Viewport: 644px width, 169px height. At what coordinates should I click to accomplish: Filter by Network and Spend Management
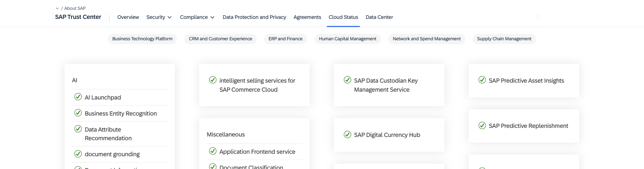(427, 39)
